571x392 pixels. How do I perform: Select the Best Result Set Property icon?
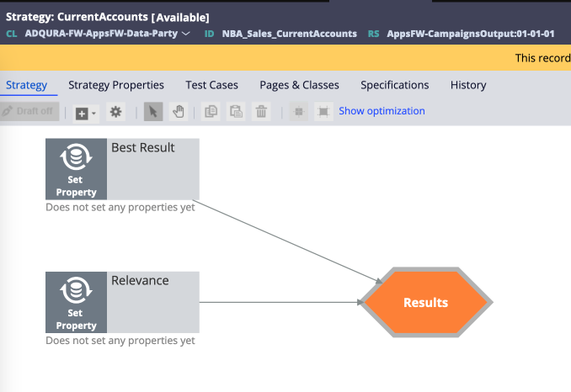click(76, 169)
